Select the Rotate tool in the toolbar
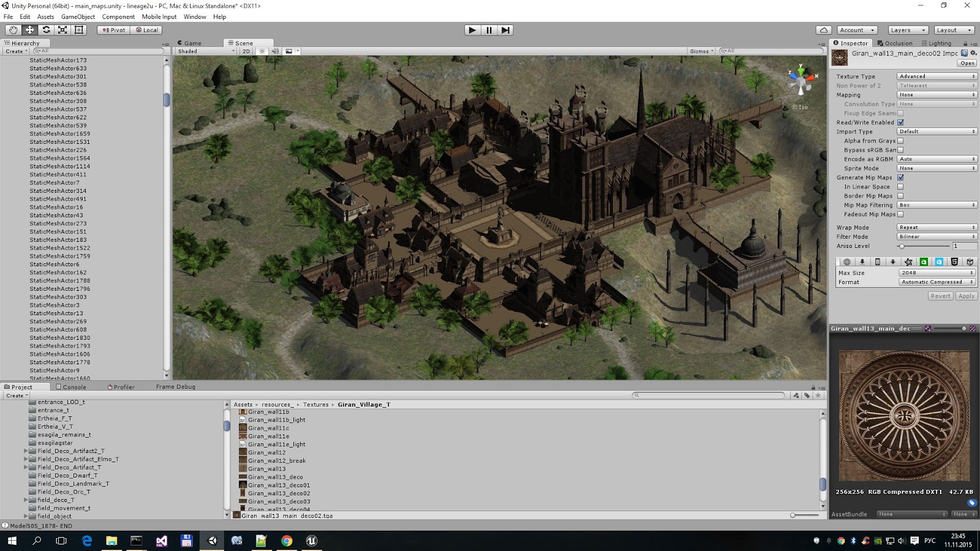The width and height of the screenshot is (980, 551). pos(47,30)
